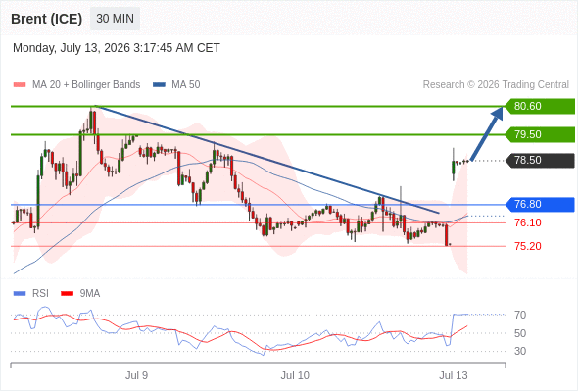Screen dimensions: 578x392
Task: Open the Trading Central research credit
Action: tap(496, 85)
